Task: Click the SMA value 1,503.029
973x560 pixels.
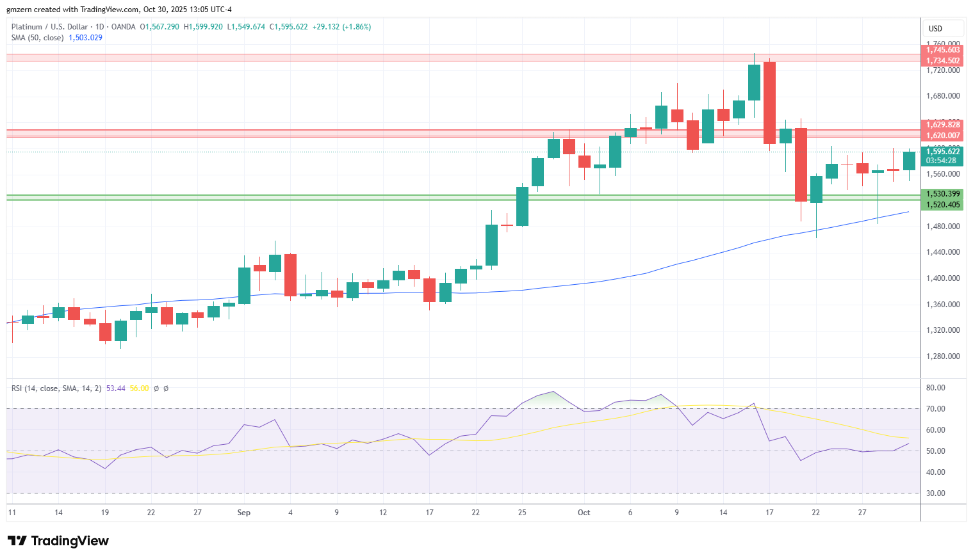Action: (86, 38)
